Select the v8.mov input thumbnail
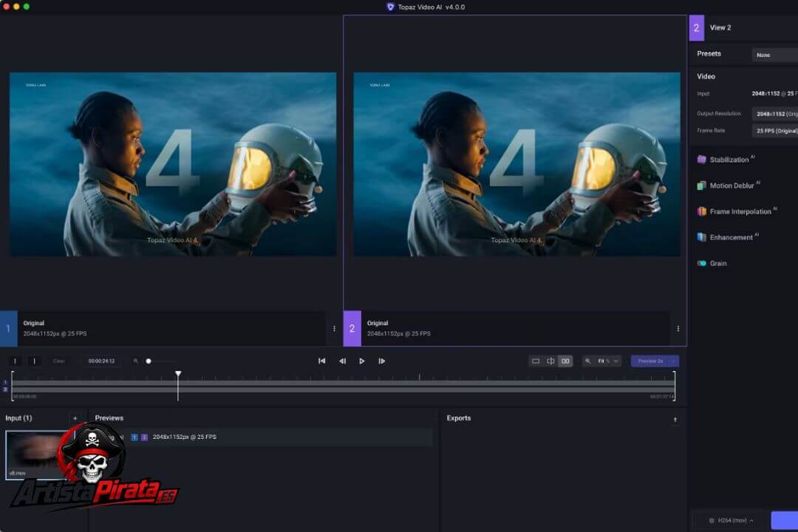This screenshot has width=798, height=532. coord(39,454)
